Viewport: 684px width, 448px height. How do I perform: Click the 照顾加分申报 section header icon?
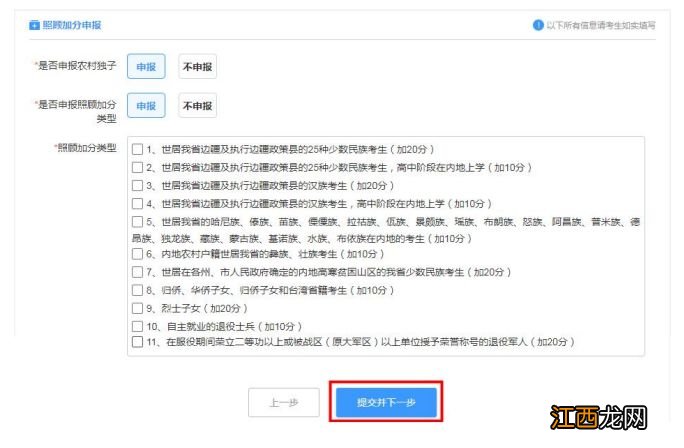[34, 25]
